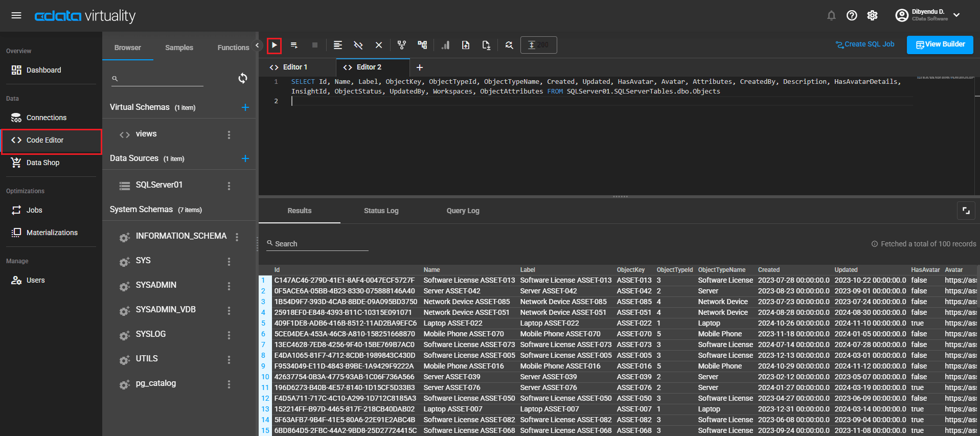Run the query with the play button
The height and width of the screenshot is (436, 980).
275,45
